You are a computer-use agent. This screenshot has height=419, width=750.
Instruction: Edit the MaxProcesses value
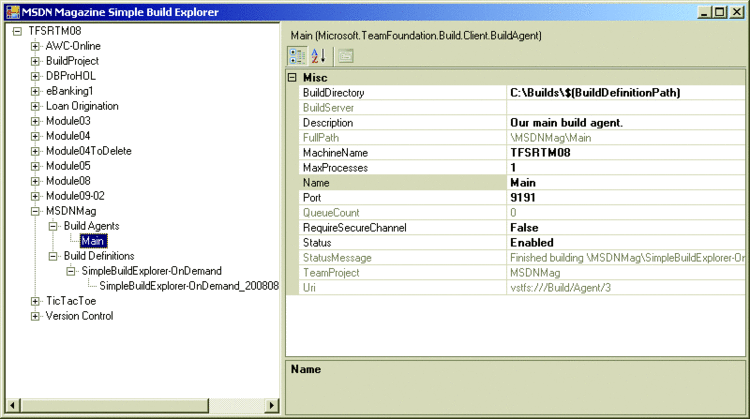click(x=626, y=168)
